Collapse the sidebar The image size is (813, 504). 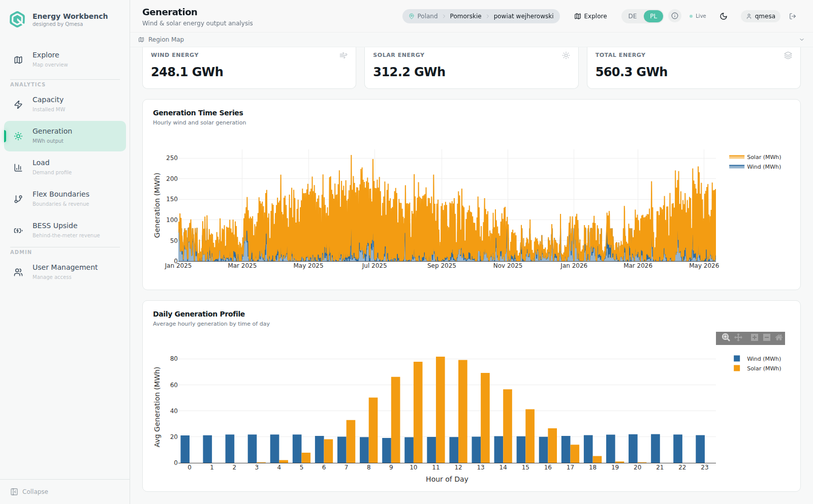click(29, 492)
